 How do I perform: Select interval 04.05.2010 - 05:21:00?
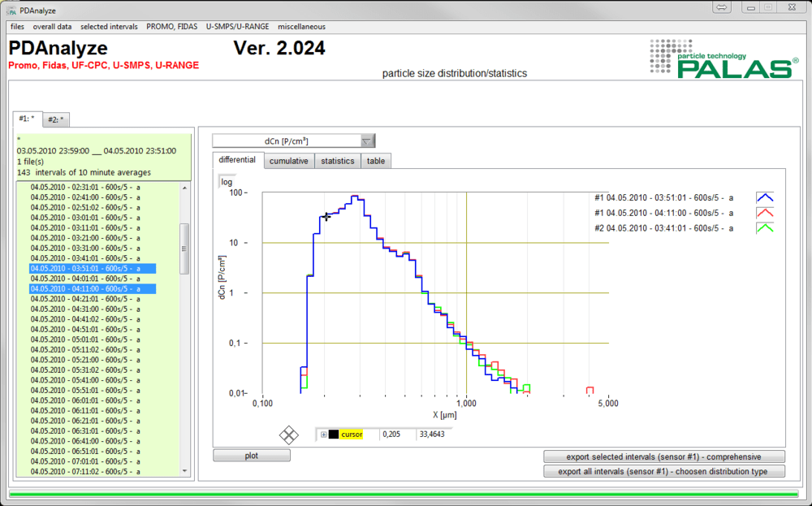click(85, 360)
